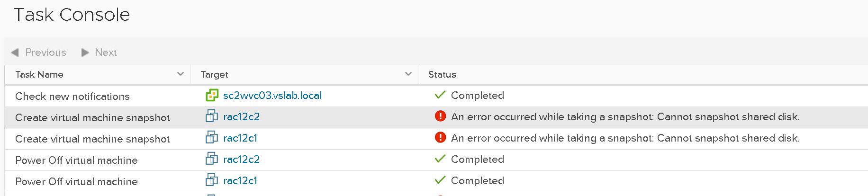
Task: Sort by the Status column header
Action: (x=442, y=74)
